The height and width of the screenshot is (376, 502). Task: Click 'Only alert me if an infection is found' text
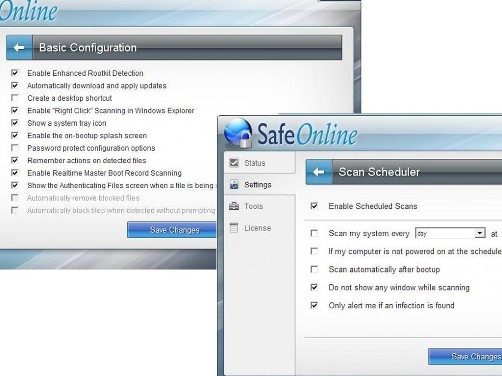[391, 305]
